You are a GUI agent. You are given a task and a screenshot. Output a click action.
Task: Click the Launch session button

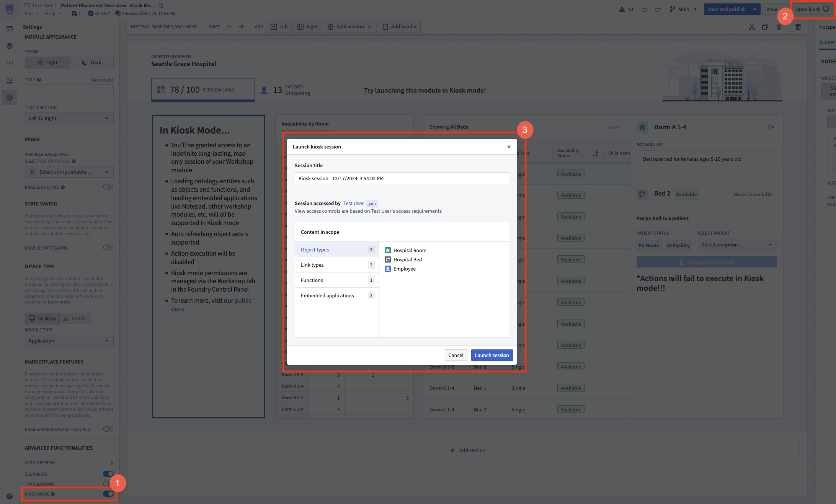[x=491, y=355]
